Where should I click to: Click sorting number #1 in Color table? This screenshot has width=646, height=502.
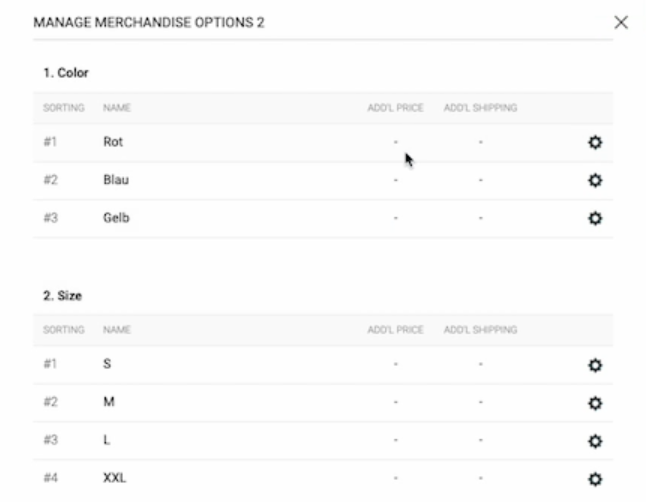click(x=50, y=142)
